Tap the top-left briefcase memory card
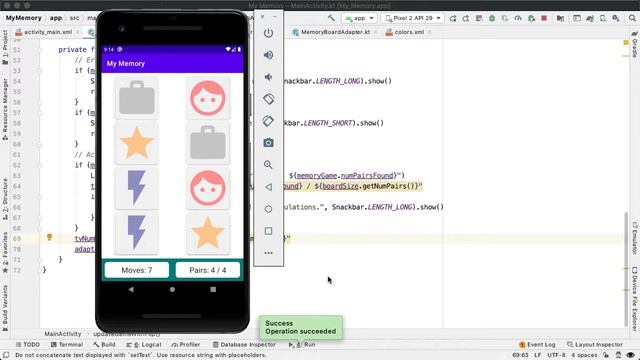The height and width of the screenshot is (360, 640). pyautogui.click(x=136, y=98)
